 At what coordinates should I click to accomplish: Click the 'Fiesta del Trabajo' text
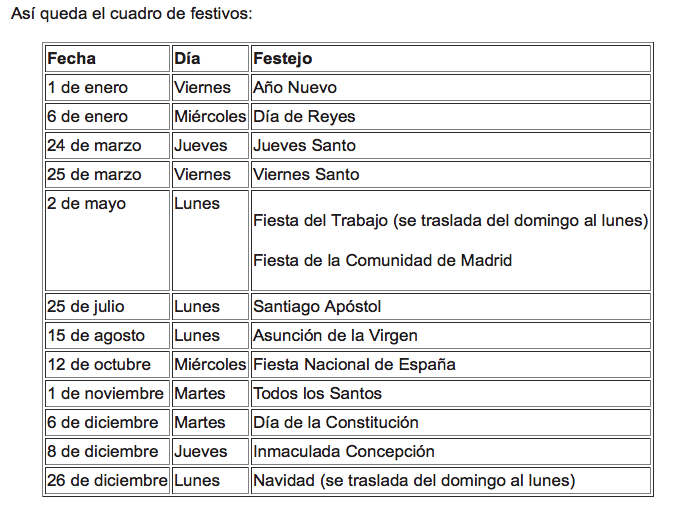coord(450,220)
